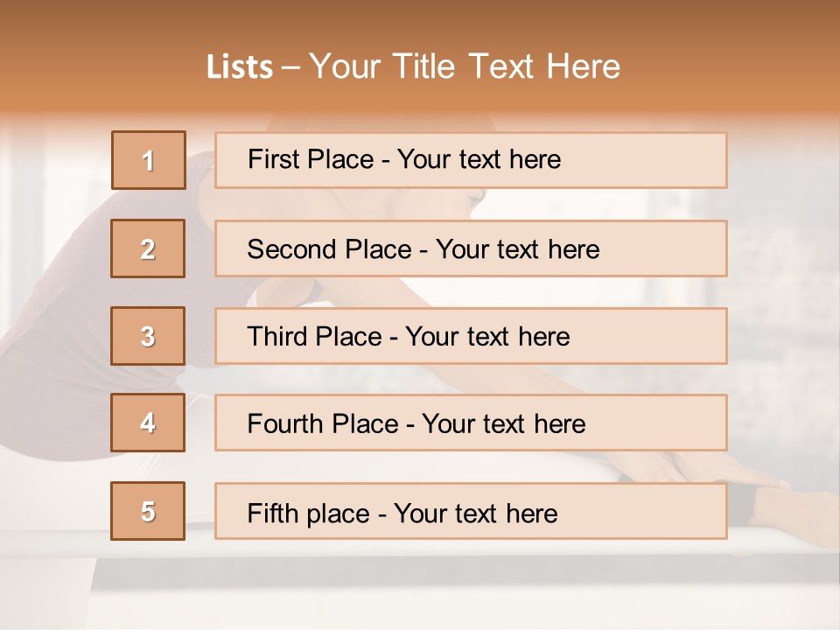
Task: Click "Your text here" in the Second Place row
Action: pyautogui.click(x=517, y=249)
